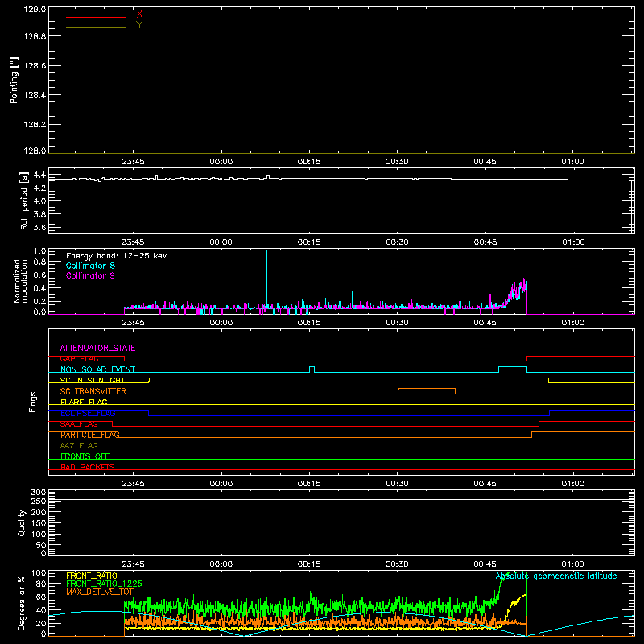Click the 01:00 label under Flags panel
Screen dimensions: 644x644
(x=572, y=484)
